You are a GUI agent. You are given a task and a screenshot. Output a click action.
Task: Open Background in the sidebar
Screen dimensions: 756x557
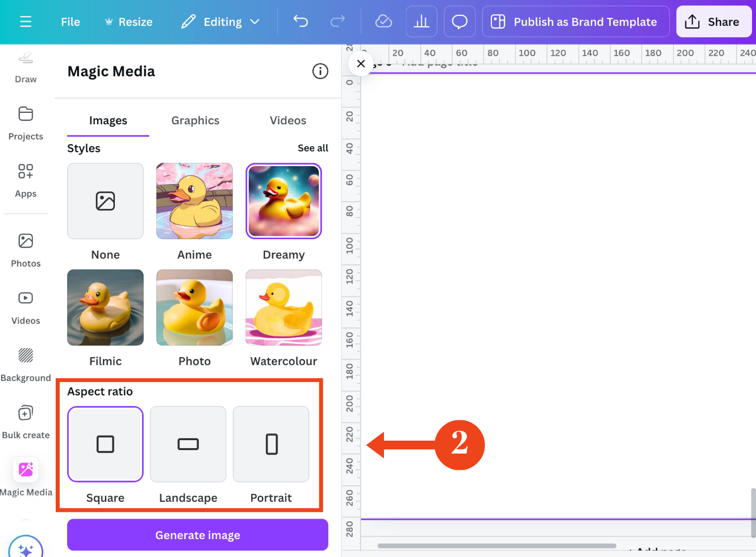[x=25, y=365]
